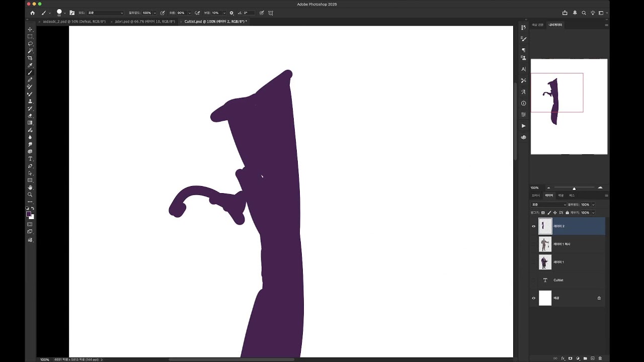Click the foreground purple color swatch

(x=29, y=214)
